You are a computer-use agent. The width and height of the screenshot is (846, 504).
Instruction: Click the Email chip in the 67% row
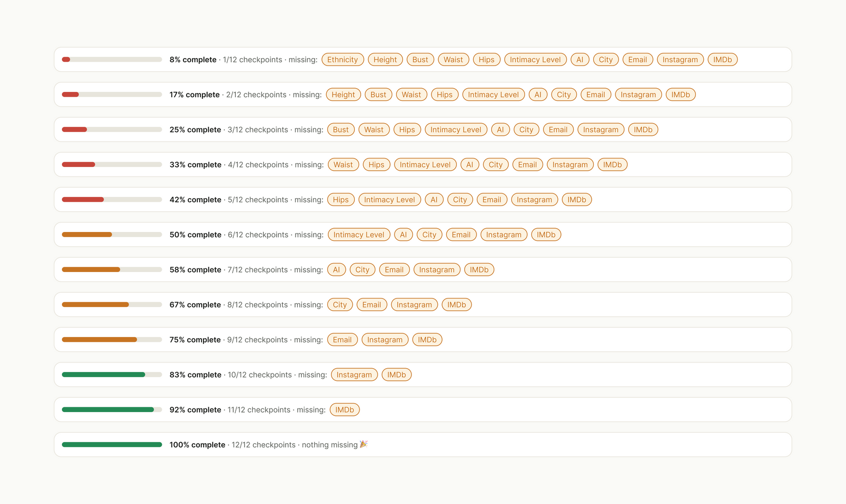click(372, 305)
